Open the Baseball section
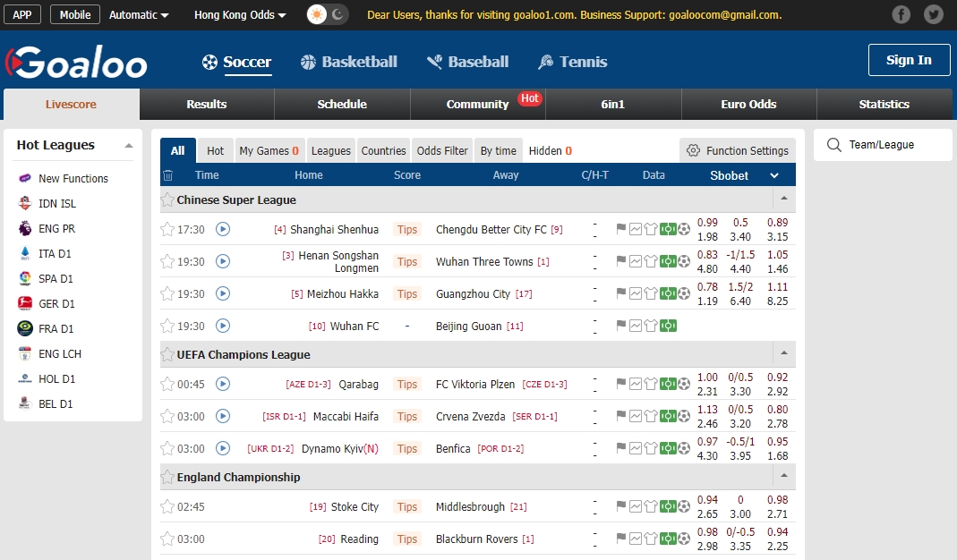The width and height of the screenshot is (957, 560). coord(468,62)
